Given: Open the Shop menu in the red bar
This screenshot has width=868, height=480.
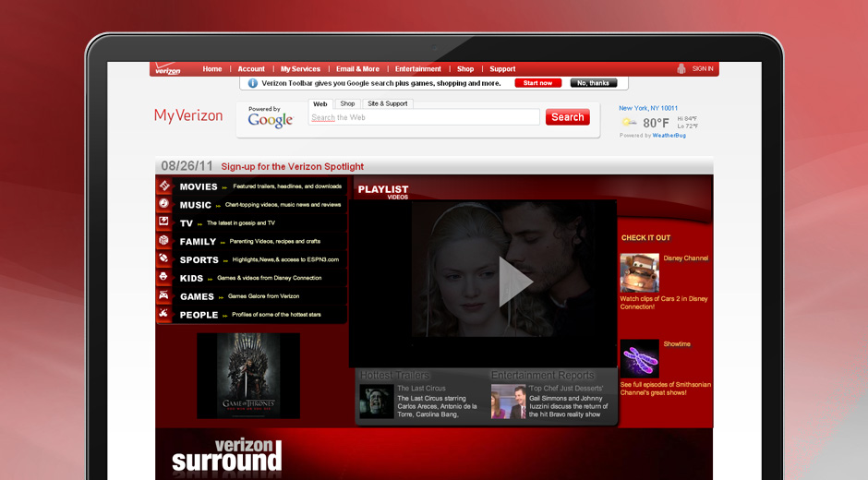Looking at the screenshot, I should 465,69.
